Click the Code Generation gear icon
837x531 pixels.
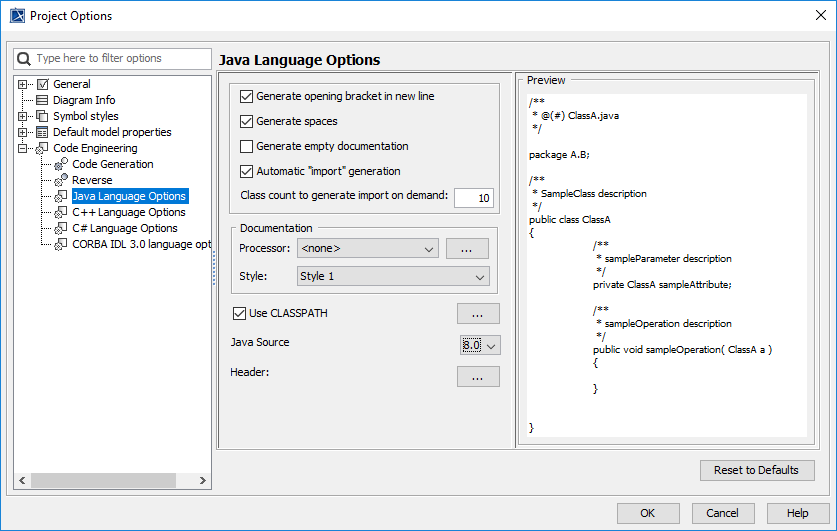(x=61, y=164)
